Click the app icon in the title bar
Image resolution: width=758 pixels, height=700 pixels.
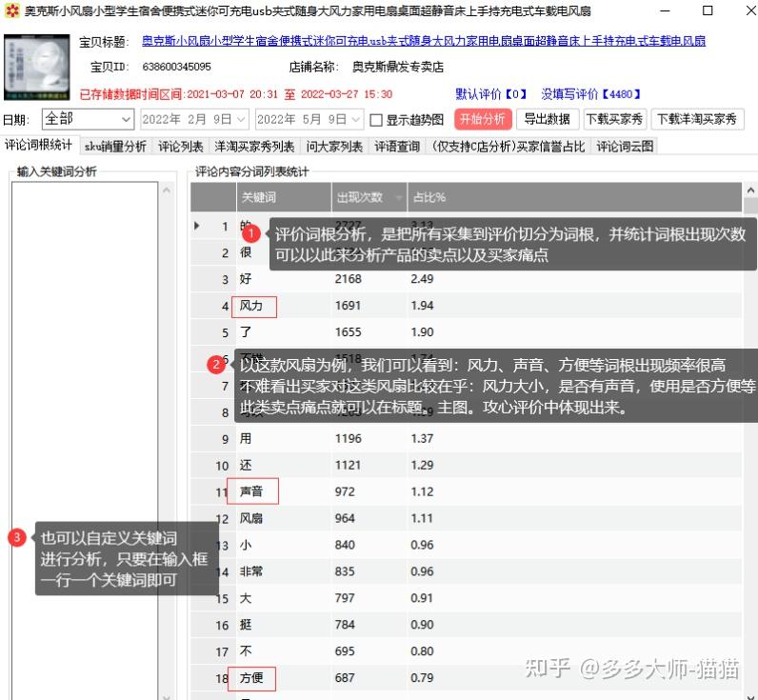pyautogui.click(x=12, y=11)
